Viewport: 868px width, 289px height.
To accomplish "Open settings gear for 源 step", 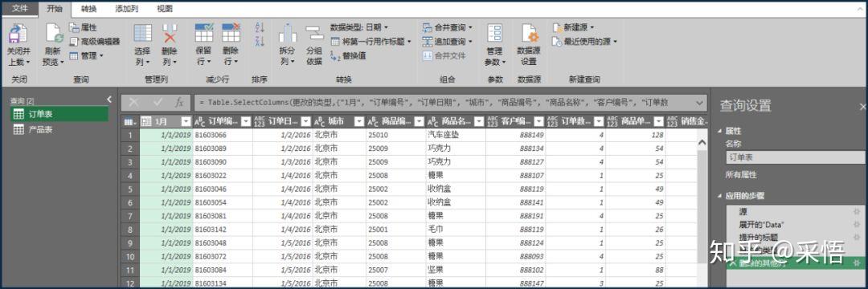I will coord(857,212).
